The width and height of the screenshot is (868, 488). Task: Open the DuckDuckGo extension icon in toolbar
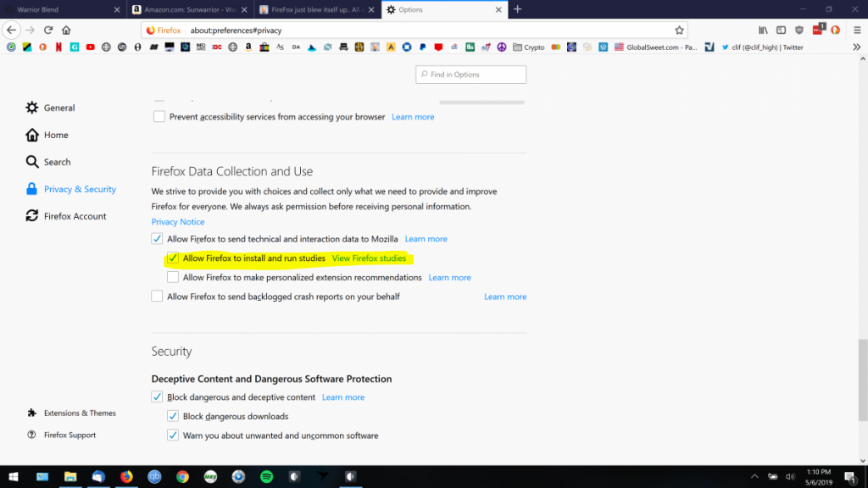click(835, 30)
